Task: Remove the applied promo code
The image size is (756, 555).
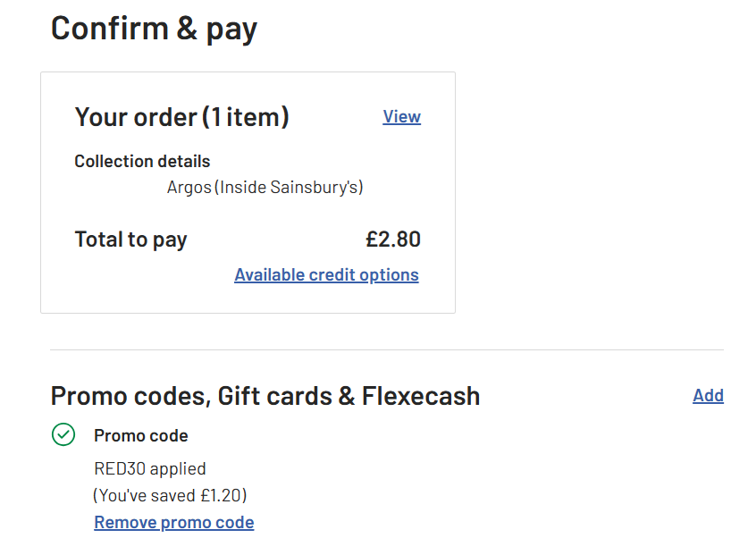Action: (x=174, y=522)
